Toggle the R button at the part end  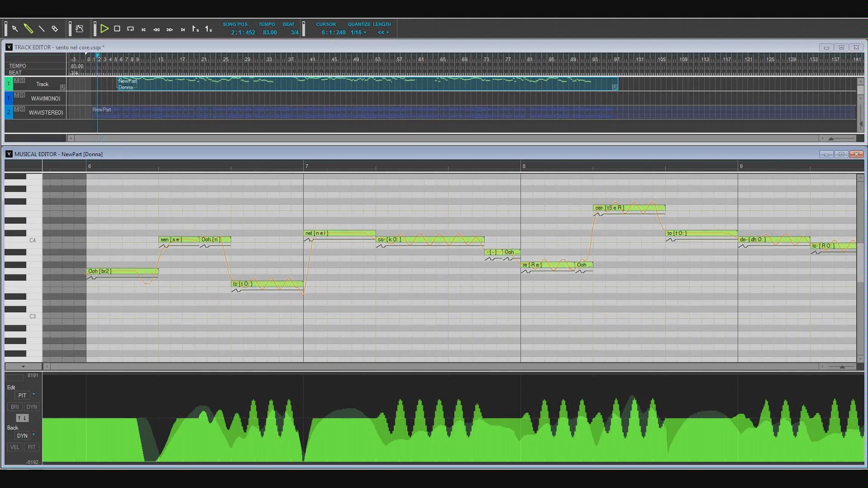pos(615,87)
